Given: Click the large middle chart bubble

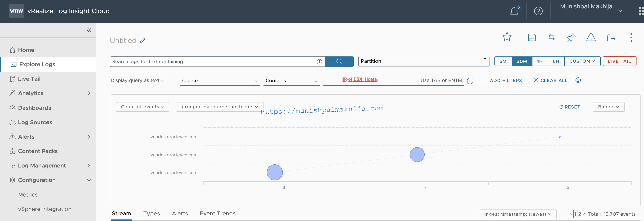Looking at the screenshot, I should click(x=417, y=155).
